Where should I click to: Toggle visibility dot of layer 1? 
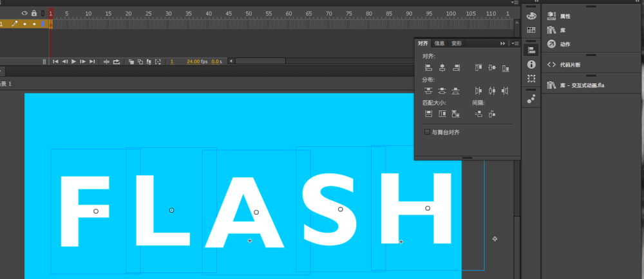pos(24,24)
